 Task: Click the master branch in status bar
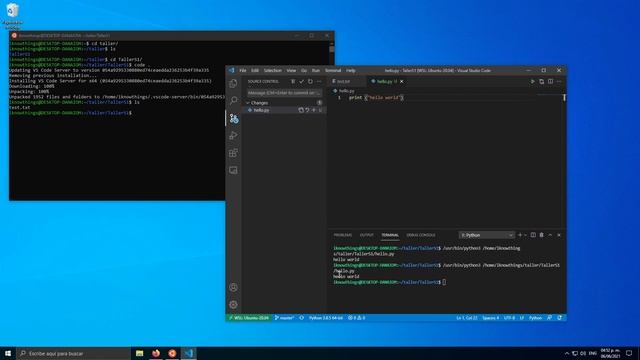[284, 318]
